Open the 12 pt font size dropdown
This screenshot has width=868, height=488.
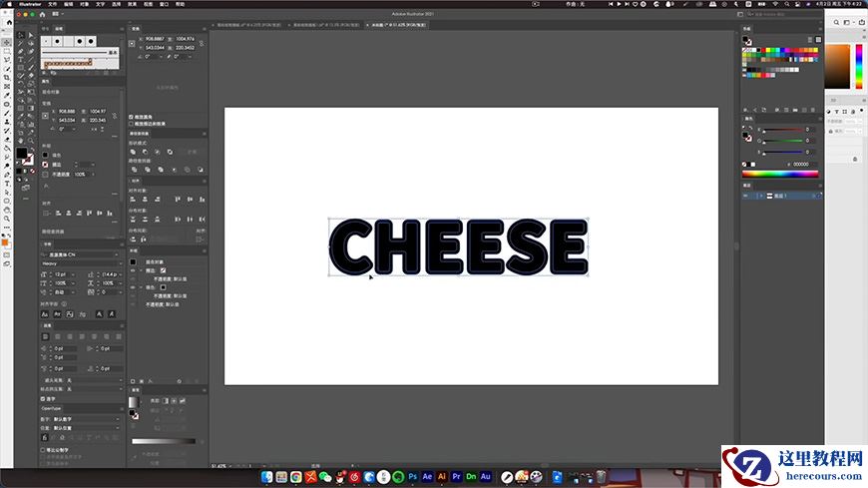tap(73, 274)
